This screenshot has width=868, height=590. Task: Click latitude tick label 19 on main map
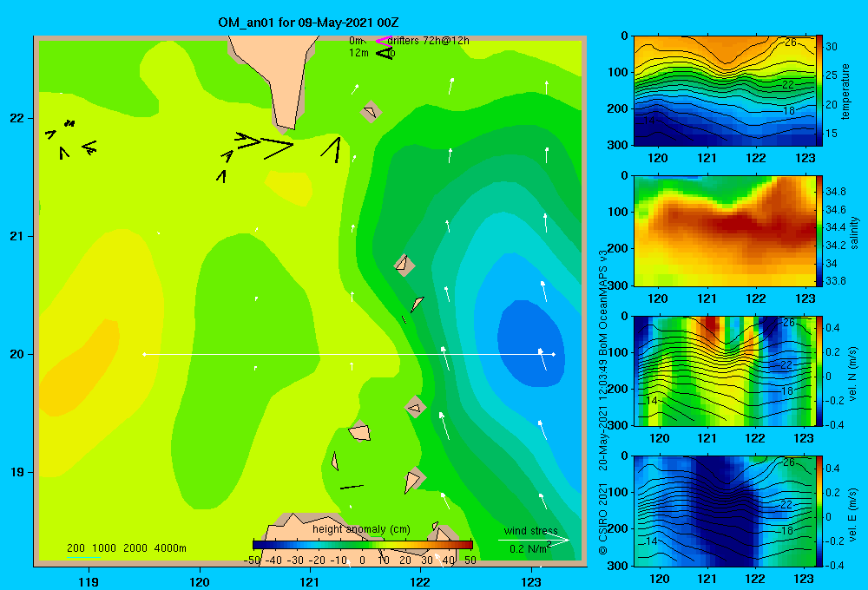[17, 472]
